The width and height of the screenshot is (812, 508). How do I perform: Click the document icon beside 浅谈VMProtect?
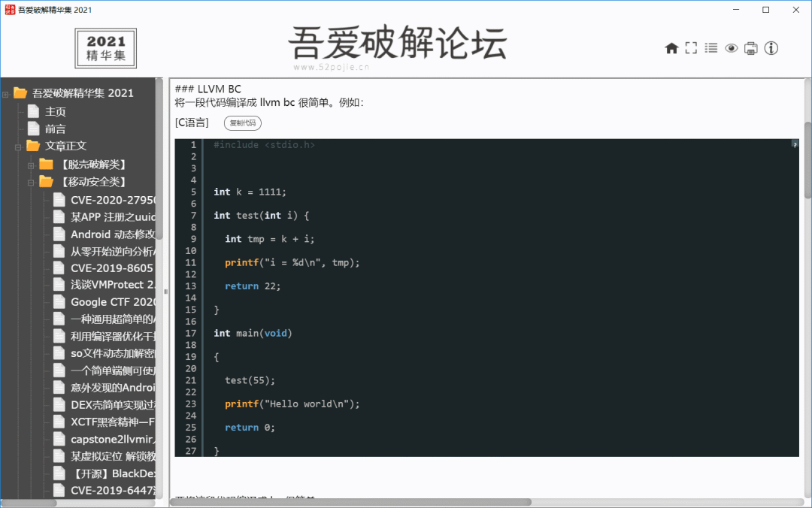pos(59,285)
